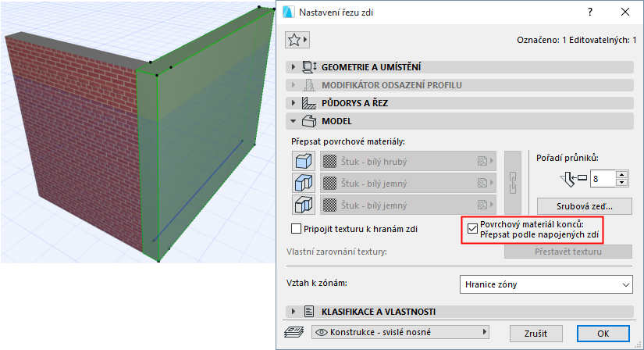Open the Konstrukce - svislé nosné layer dropdown
This screenshot has height=350, width=644.
click(x=400, y=332)
